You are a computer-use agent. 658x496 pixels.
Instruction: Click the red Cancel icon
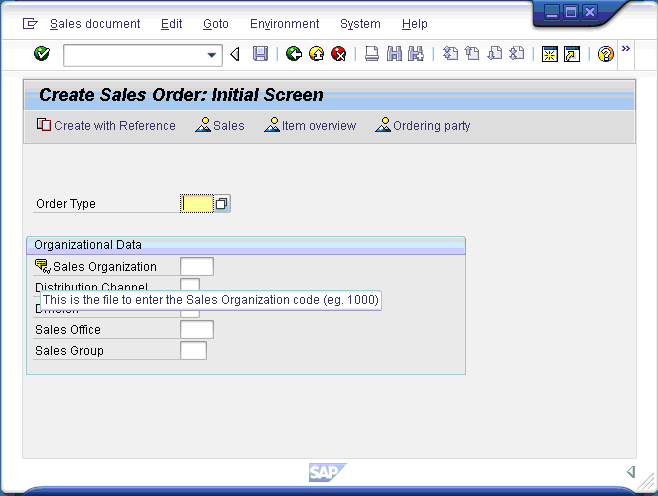click(x=339, y=54)
